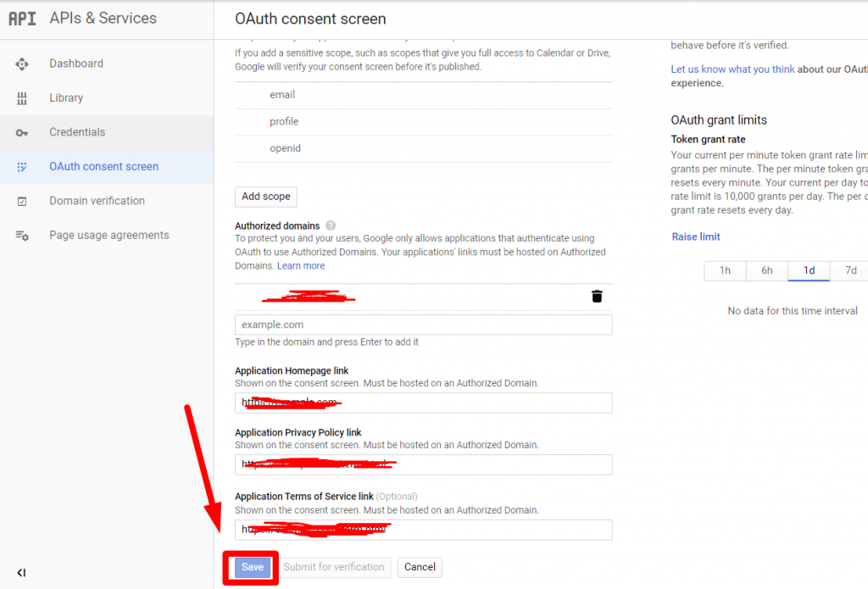
Task: Click the OAuth consent screen icon
Action: tap(22, 167)
